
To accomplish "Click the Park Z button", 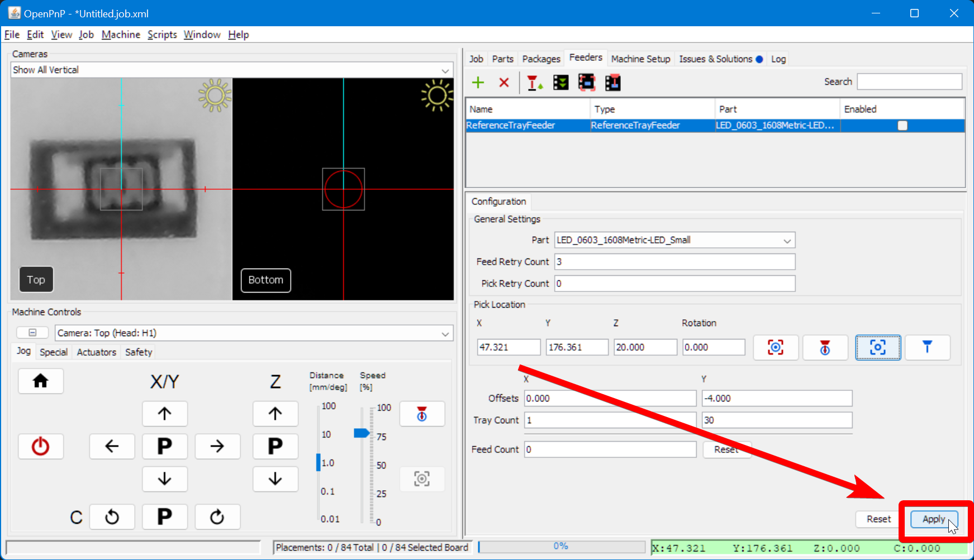I will click(x=275, y=446).
